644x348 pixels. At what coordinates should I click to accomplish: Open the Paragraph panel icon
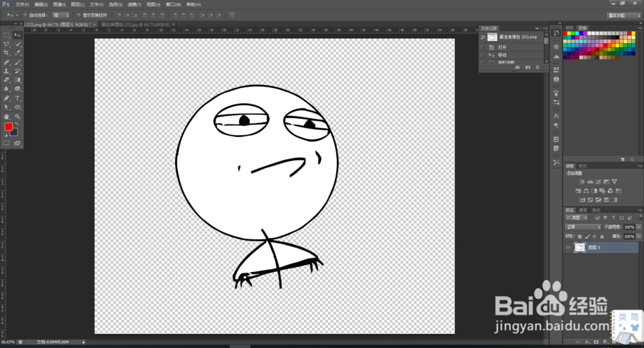556,125
